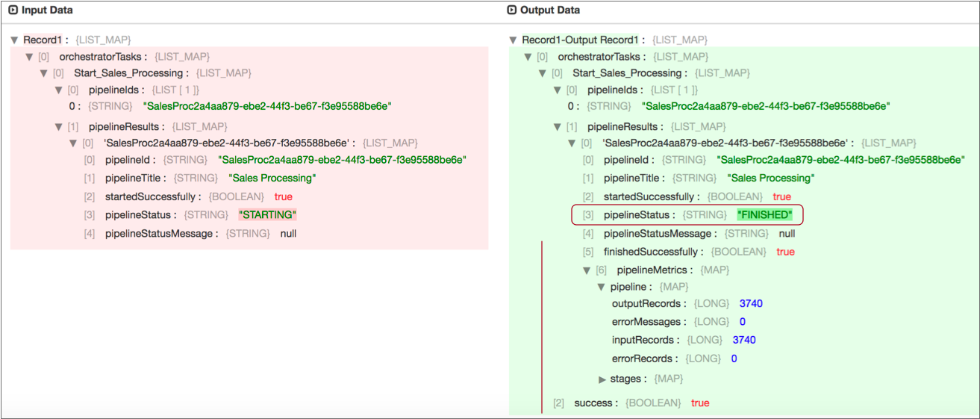Click pipelineTitle "Sales Processing" in Input Data
The image size is (980, 419).
click(x=272, y=179)
